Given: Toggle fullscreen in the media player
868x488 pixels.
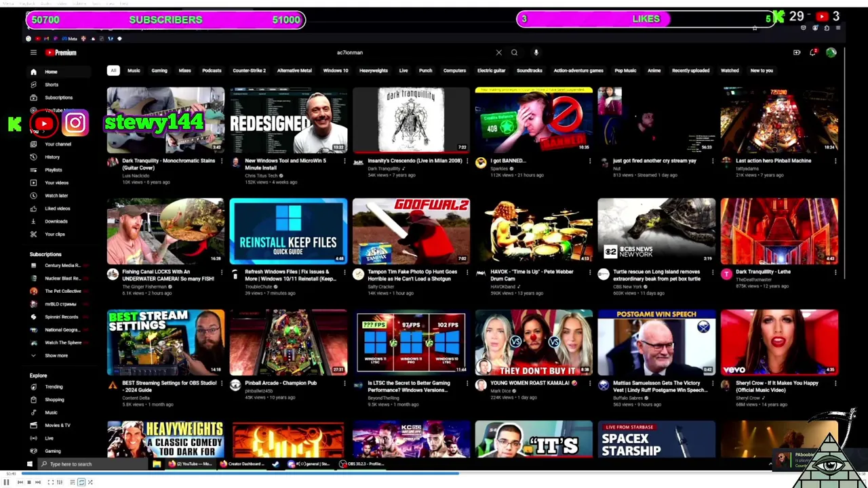Looking at the screenshot, I should click(x=50, y=483).
